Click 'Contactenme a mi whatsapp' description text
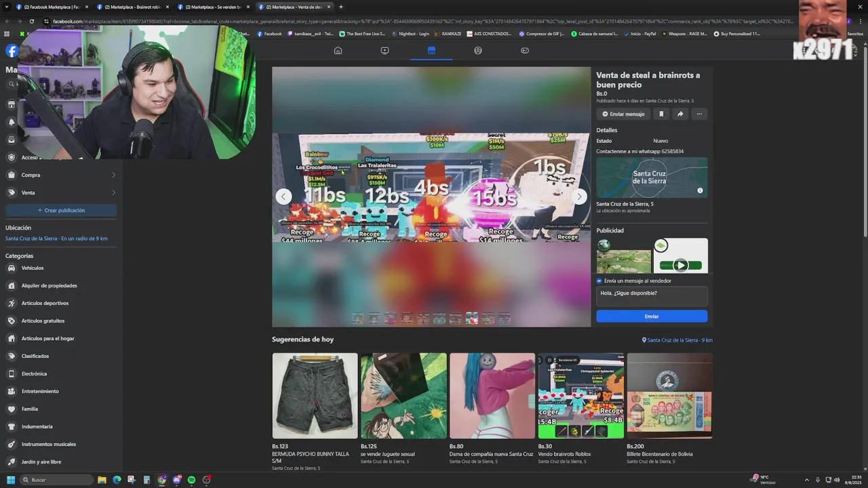 point(639,151)
